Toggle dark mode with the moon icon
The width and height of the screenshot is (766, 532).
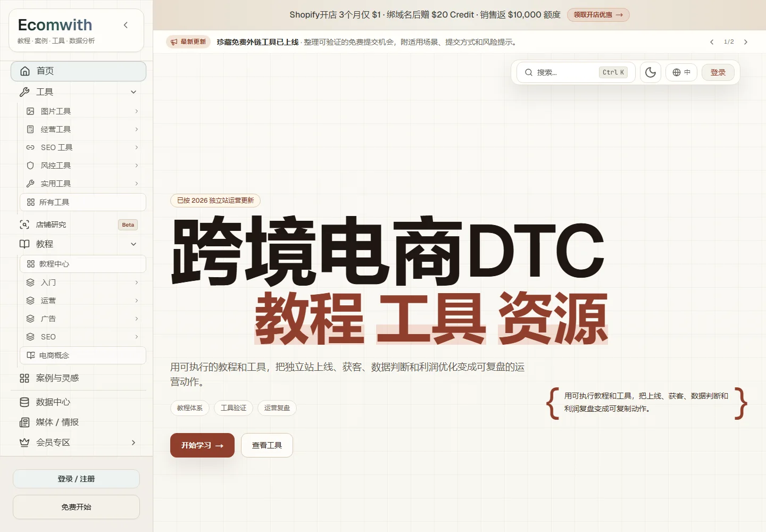click(651, 72)
